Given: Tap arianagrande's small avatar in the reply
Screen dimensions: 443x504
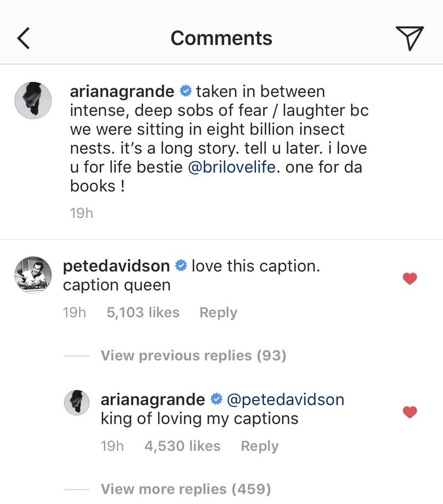Looking at the screenshot, I should (x=77, y=403).
